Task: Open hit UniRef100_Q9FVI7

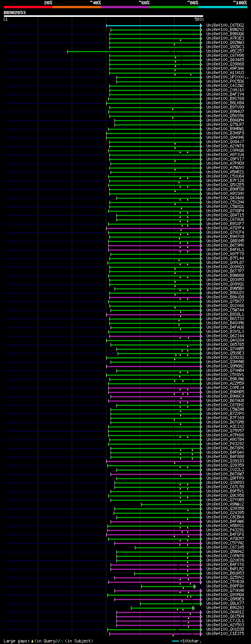Action: [225, 159]
